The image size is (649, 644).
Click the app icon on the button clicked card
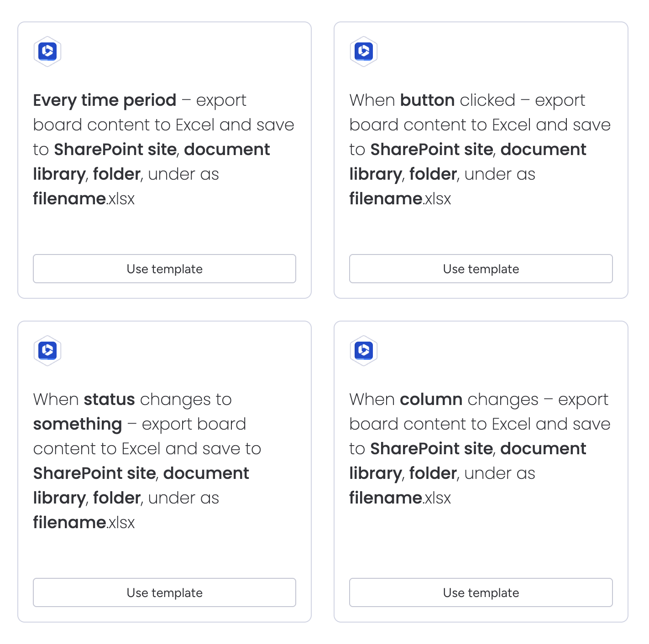(364, 52)
